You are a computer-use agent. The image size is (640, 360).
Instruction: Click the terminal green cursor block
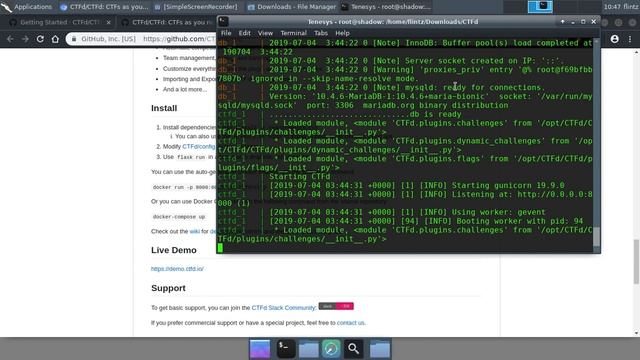coord(220,248)
